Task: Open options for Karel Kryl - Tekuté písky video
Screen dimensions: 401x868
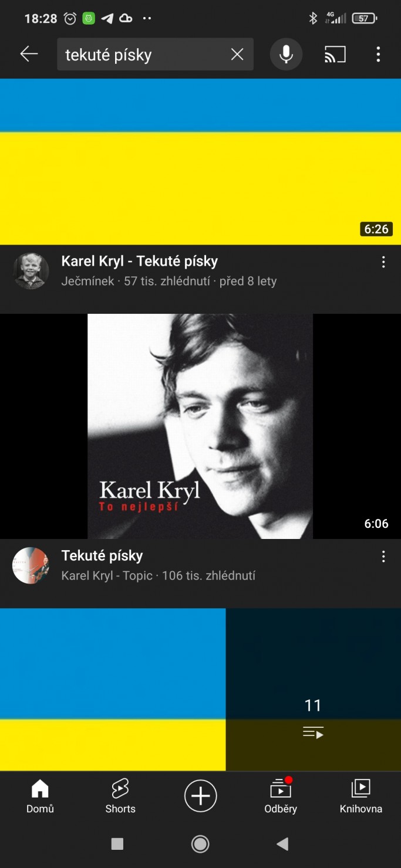Action: tap(383, 262)
